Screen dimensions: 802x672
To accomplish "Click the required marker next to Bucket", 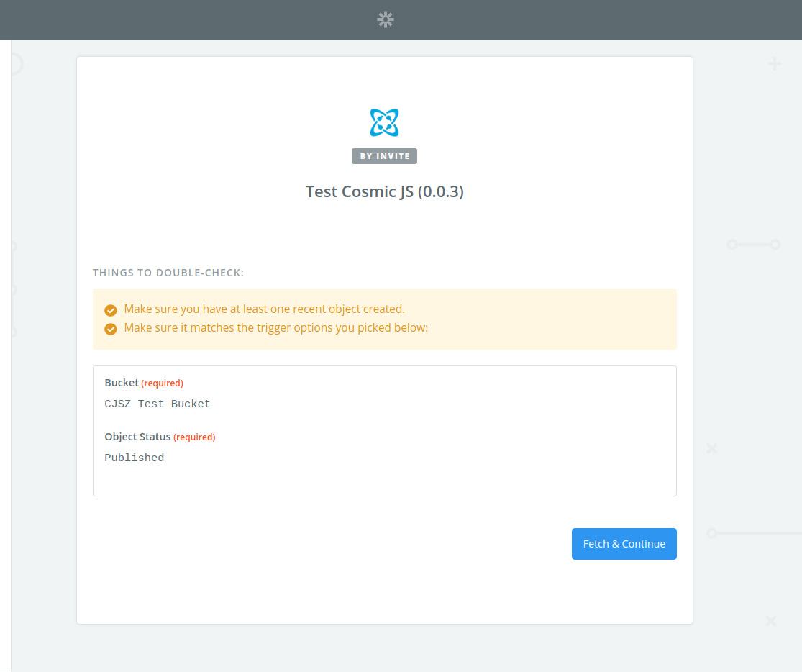I will click(x=162, y=383).
